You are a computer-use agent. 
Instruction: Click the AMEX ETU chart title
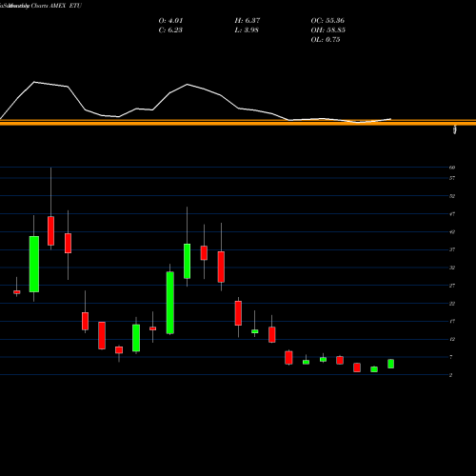coord(41,6)
